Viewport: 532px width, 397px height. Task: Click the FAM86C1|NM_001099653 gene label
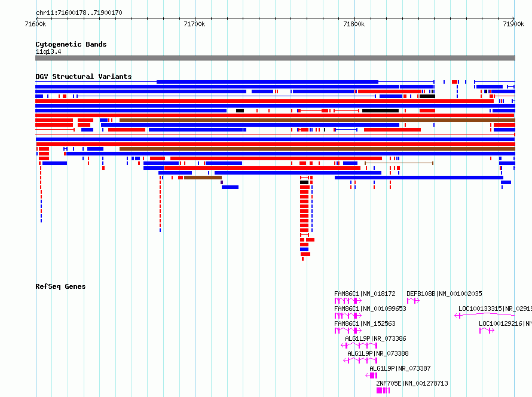[x=370, y=309]
